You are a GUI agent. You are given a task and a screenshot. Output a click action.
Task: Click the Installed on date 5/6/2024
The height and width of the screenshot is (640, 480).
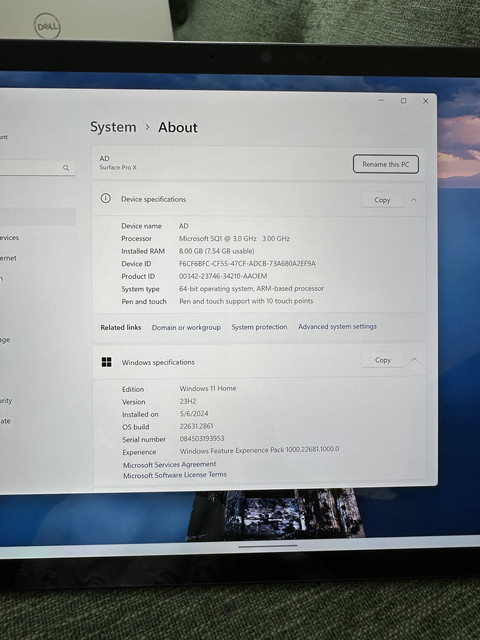pos(194,413)
